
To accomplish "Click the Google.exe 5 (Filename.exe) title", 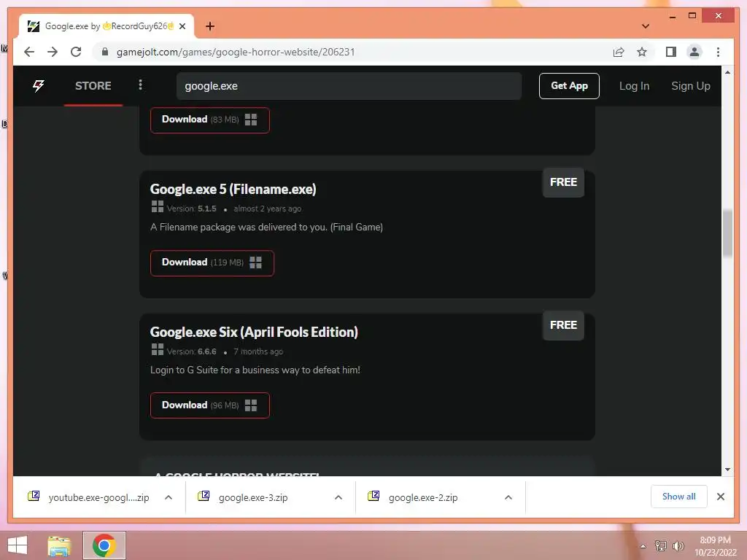I will 233,189.
